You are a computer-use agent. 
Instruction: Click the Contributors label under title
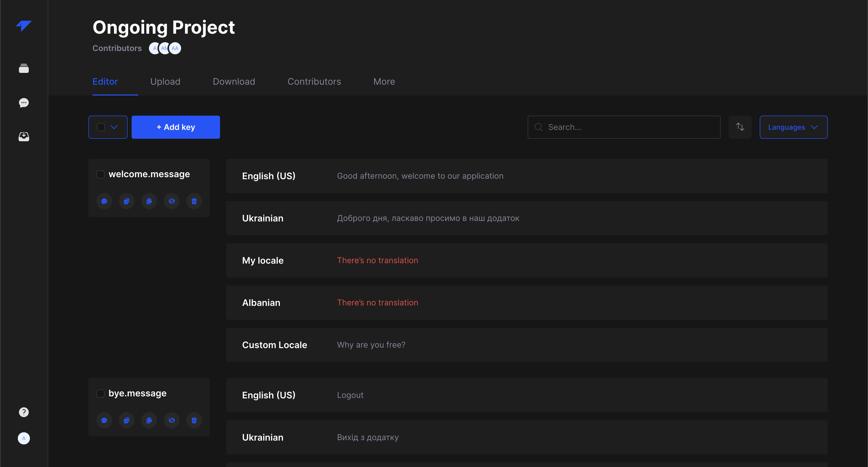[x=117, y=48]
